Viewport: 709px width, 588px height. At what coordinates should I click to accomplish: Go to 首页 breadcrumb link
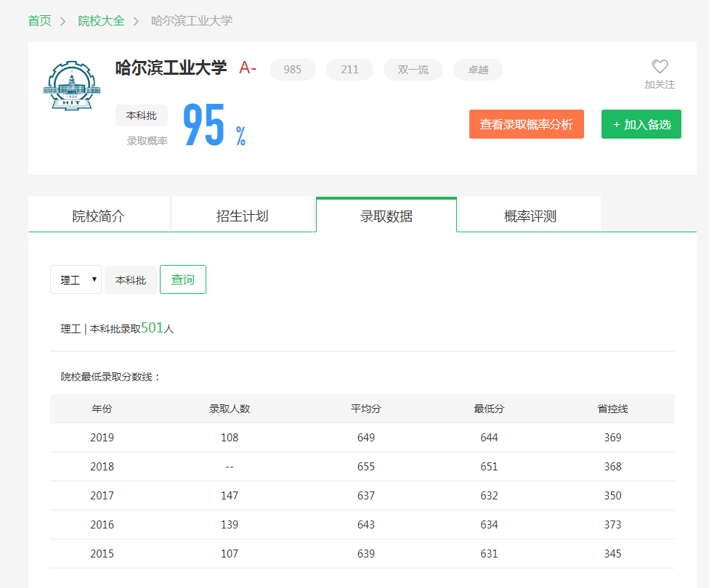[40, 21]
